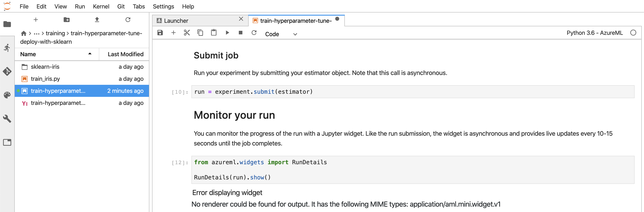Expand the collapsed breadcrumb ellipsis

[x=37, y=33]
